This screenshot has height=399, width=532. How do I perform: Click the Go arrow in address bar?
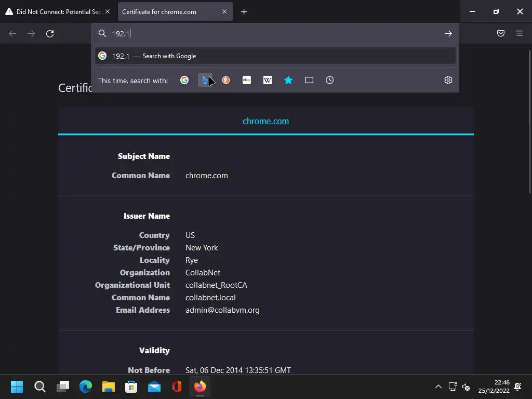(448, 34)
